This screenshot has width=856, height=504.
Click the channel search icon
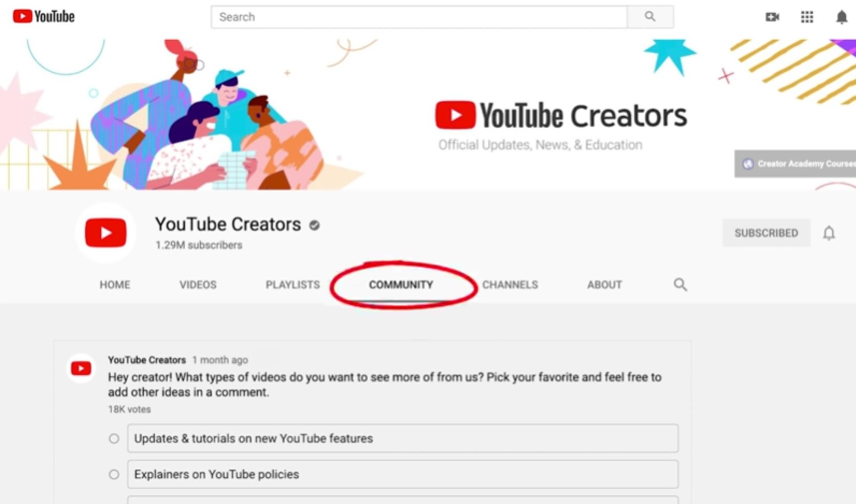pos(679,284)
